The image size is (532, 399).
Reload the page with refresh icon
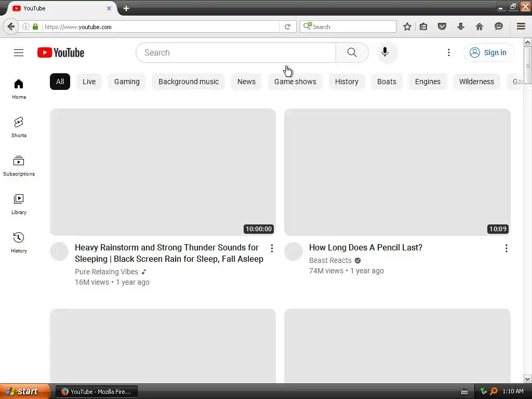pyautogui.click(x=287, y=27)
